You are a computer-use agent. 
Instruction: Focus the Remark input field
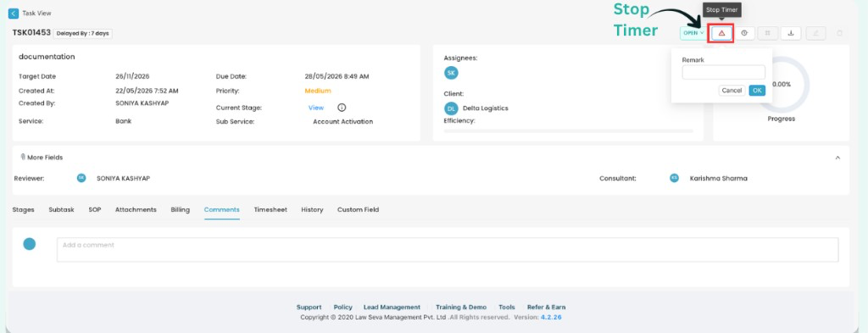click(724, 73)
